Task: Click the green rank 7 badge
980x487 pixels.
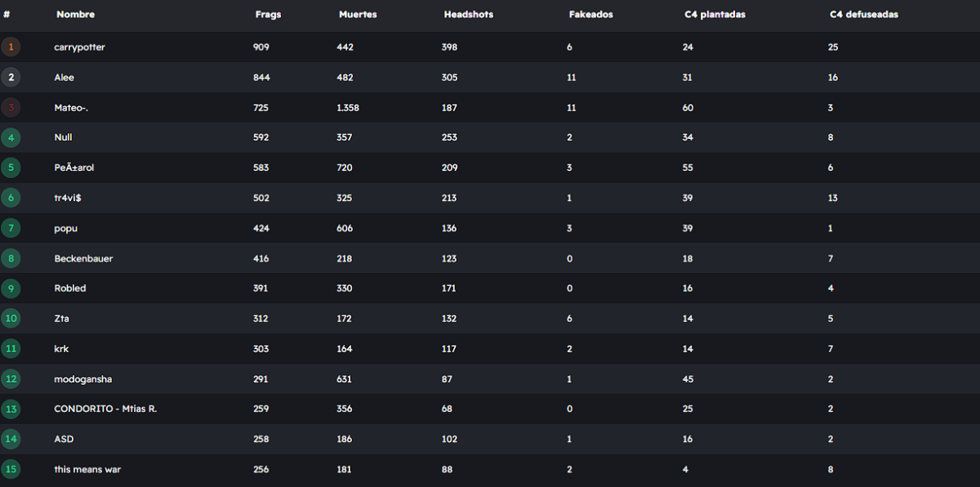Action: tap(11, 228)
